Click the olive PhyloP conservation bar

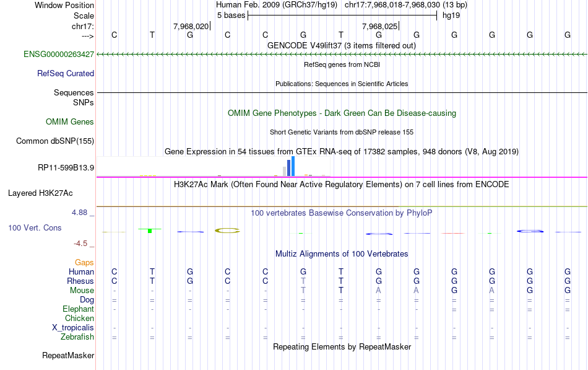coord(227,231)
